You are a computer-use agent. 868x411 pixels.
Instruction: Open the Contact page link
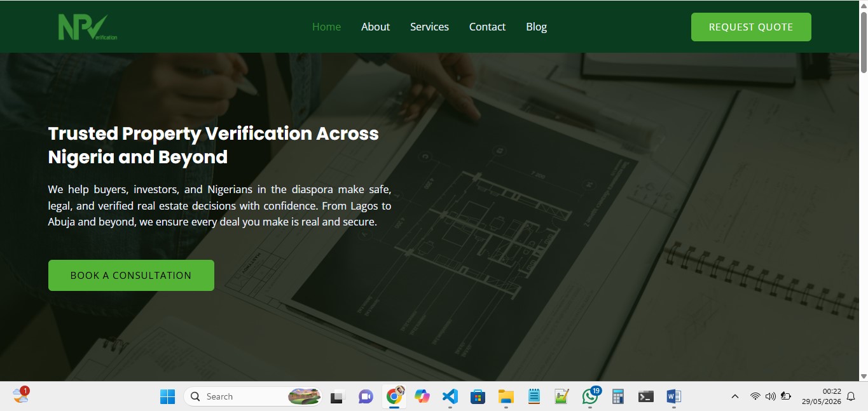point(487,27)
